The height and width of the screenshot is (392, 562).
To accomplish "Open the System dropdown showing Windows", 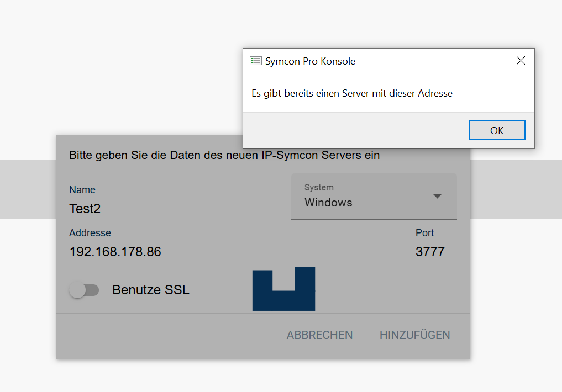I will click(x=374, y=197).
